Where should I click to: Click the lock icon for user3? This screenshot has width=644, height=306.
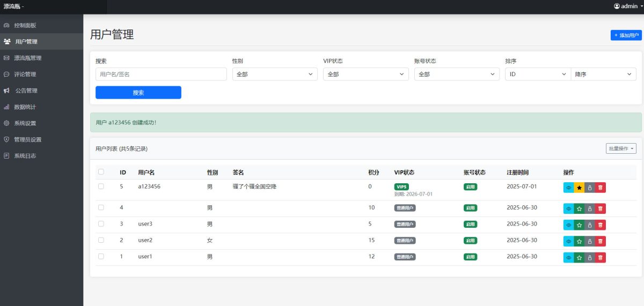pyautogui.click(x=590, y=225)
